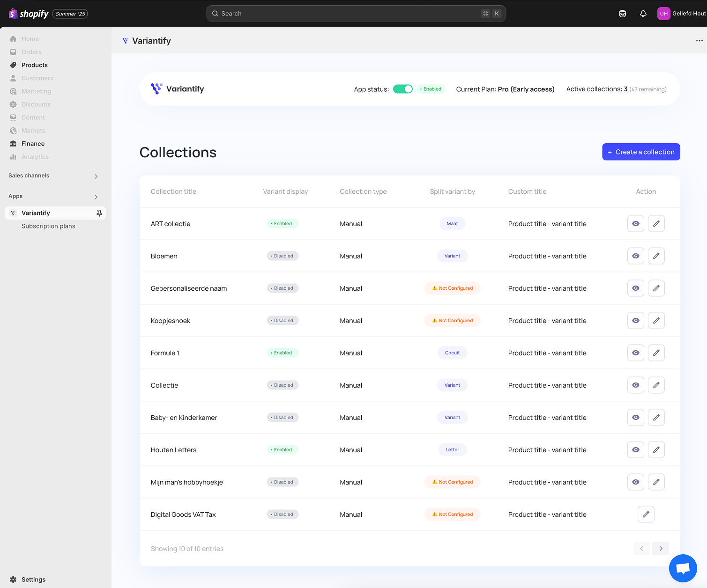This screenshot has width=707, height=588.
Task: Click the Letter split variant tag
Action: [x=453, y=450]
